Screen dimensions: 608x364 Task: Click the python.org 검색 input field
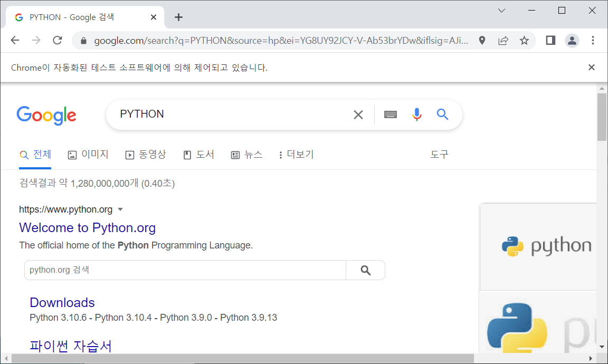[x=185, y=270]
